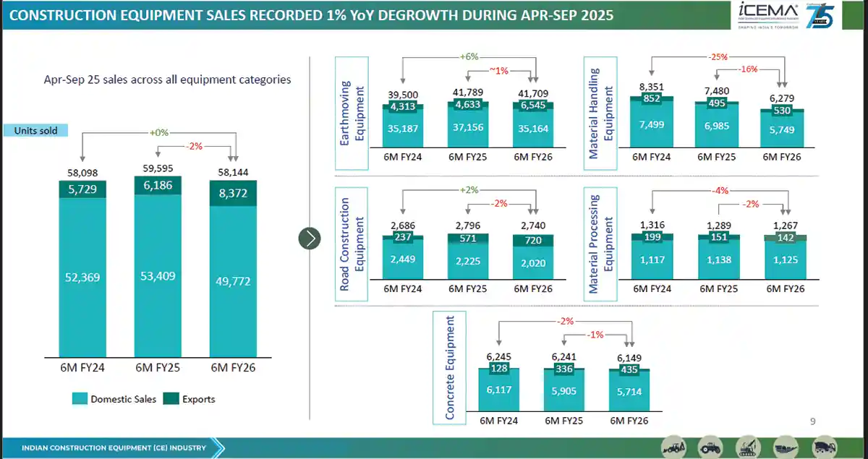
Task: Click the tractor icon in footer
Action: tap(712, 447)
